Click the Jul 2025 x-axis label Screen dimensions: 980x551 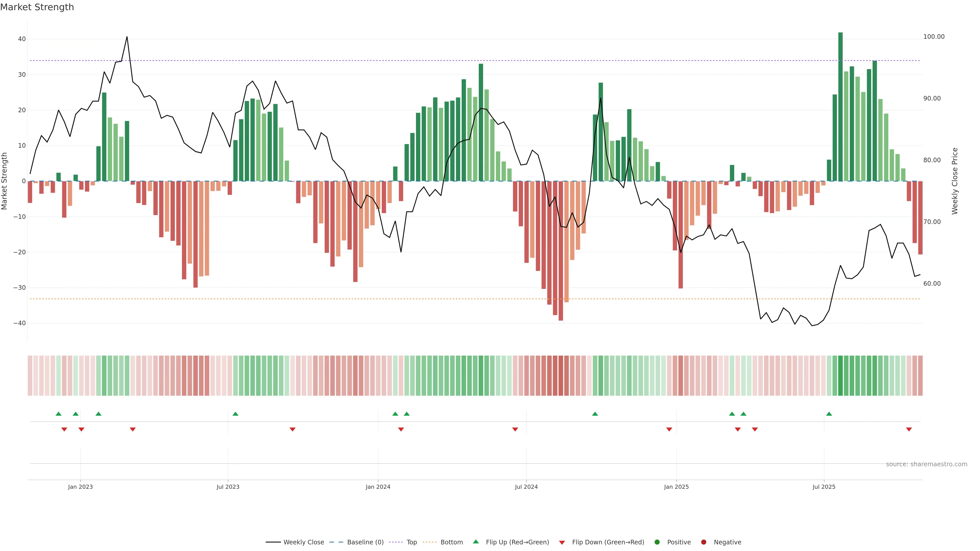pos(824,487)
